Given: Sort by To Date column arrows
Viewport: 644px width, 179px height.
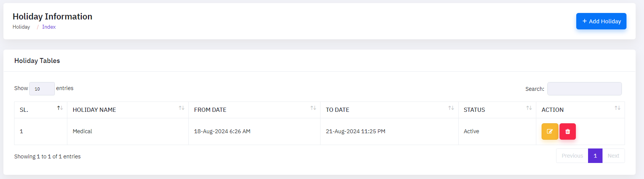Looking at the screenshot, I should point(451,108).
